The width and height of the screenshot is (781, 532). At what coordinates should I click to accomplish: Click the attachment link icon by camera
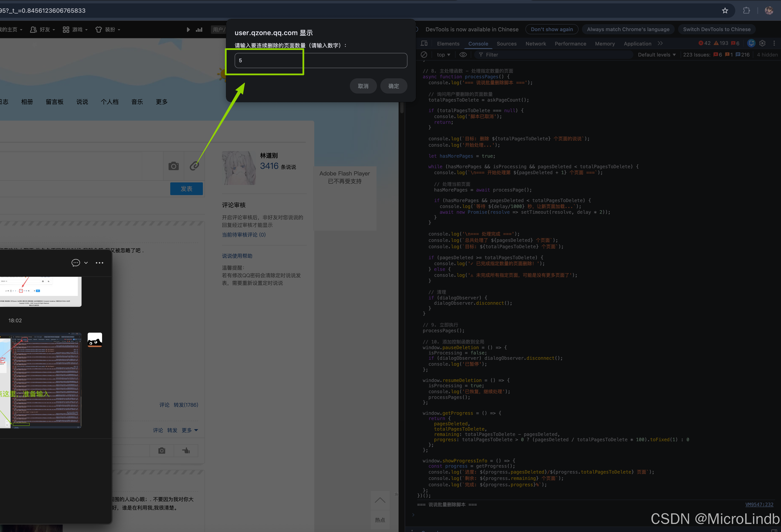click(194, 166)
